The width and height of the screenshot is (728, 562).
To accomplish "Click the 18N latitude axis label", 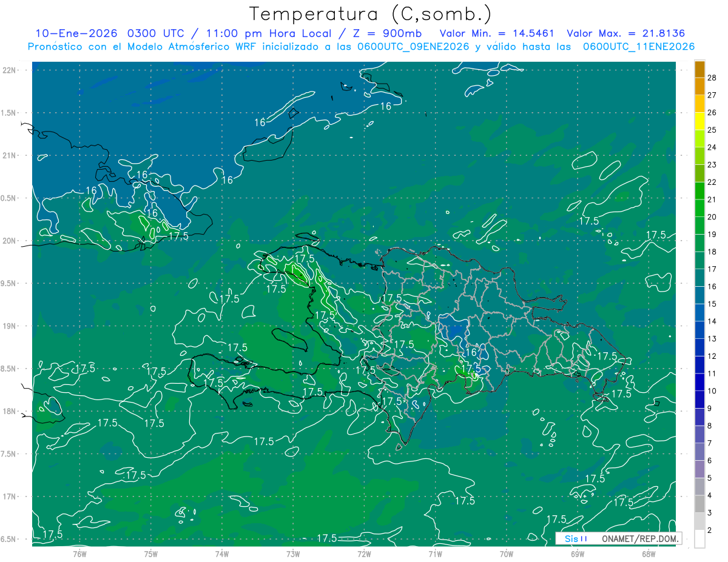I will 9,411.
